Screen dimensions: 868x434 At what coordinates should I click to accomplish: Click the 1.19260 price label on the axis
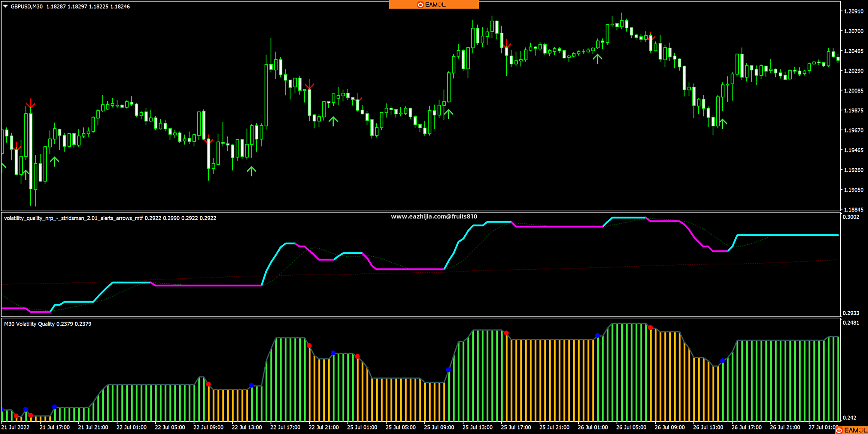click(x=854, y=170)
